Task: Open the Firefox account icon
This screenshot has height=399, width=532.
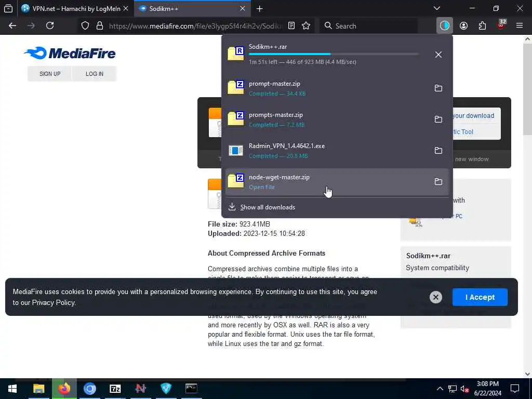Action: [x=464, y=26]
